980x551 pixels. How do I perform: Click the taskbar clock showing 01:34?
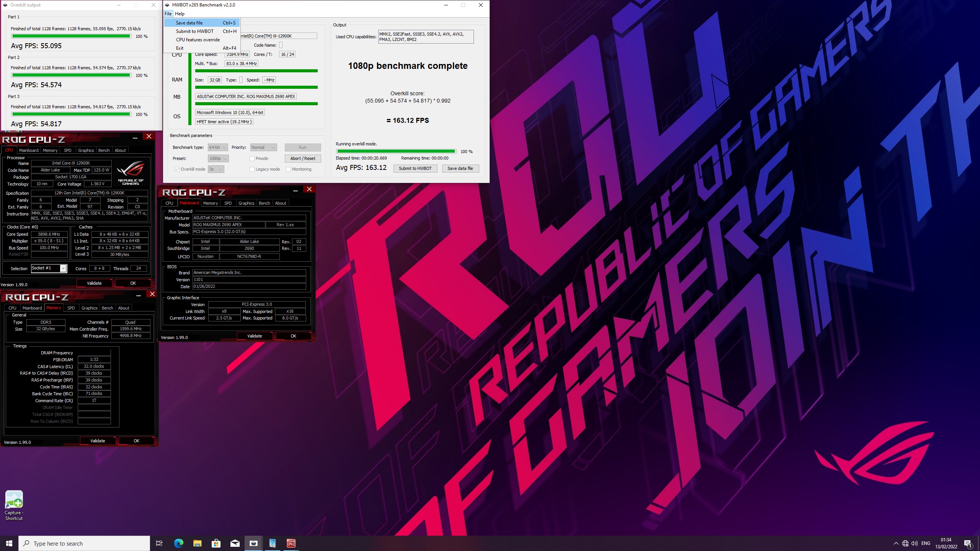pyautogui.click(x=946, y=543)
